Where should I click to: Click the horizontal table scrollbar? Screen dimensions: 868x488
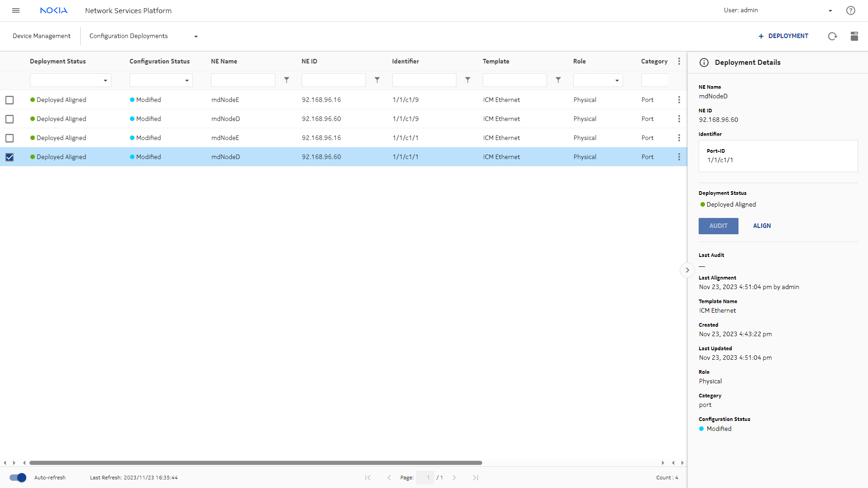(256, 463)
